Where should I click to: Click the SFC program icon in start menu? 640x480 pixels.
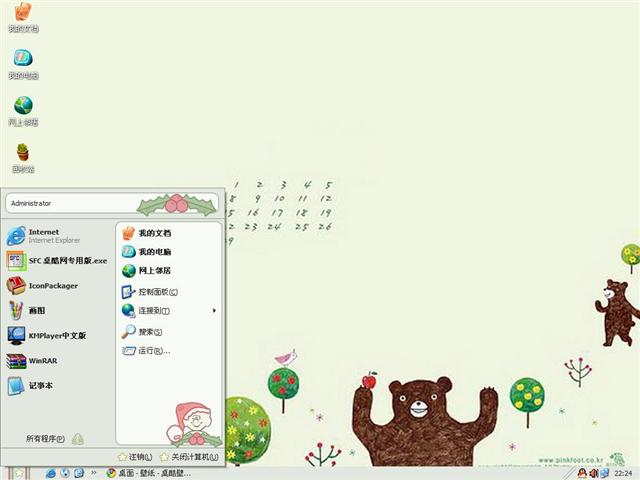click(16, 261)
